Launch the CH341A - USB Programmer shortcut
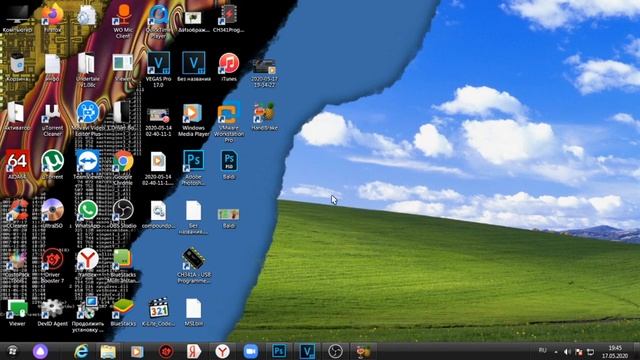 194,265
